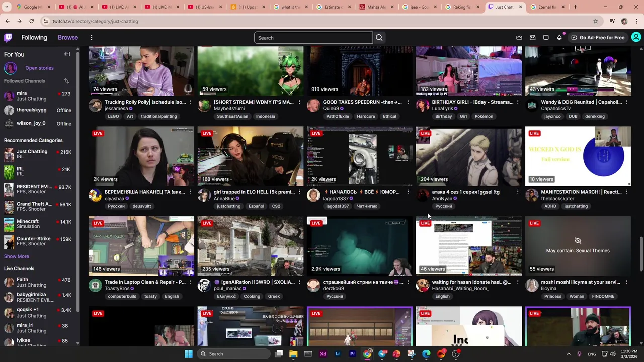This screenshot has height=362, width=644.
Task: Open Windows Start menu
Action: pyautogui.click(x=189, y=354)
